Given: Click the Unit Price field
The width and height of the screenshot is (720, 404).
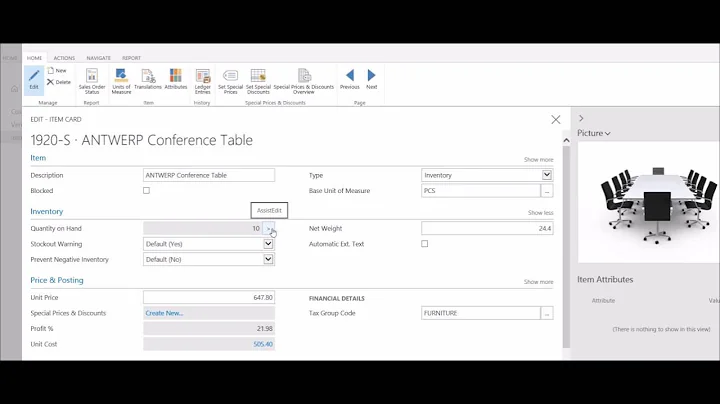Looking at the screenshot, I should [x=209, y=297].
